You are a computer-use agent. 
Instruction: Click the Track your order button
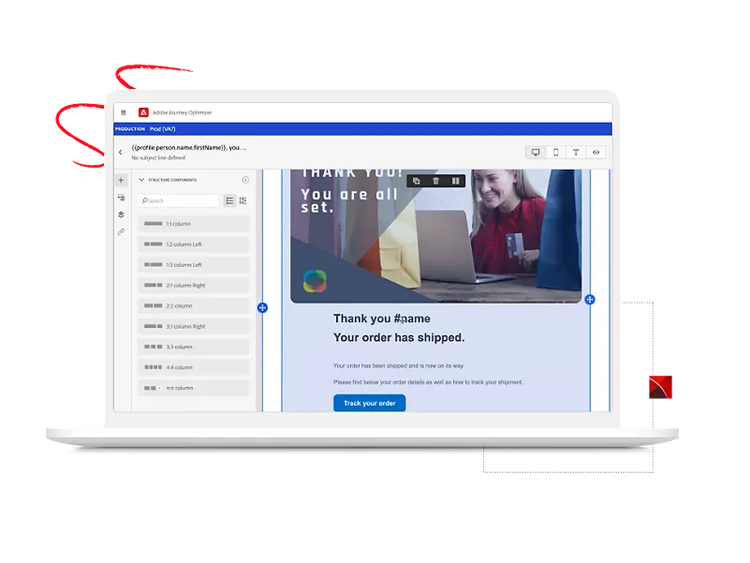369,403
